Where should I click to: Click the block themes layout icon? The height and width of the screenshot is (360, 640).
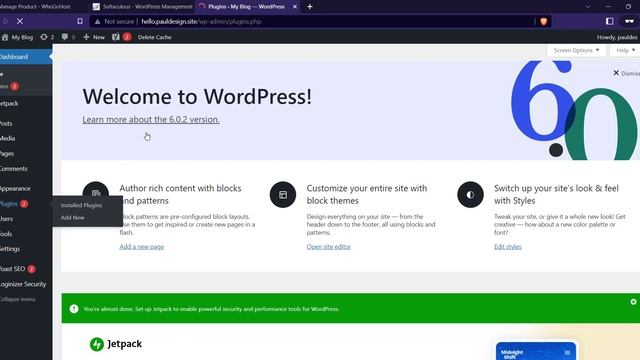(x=283, y=195)
